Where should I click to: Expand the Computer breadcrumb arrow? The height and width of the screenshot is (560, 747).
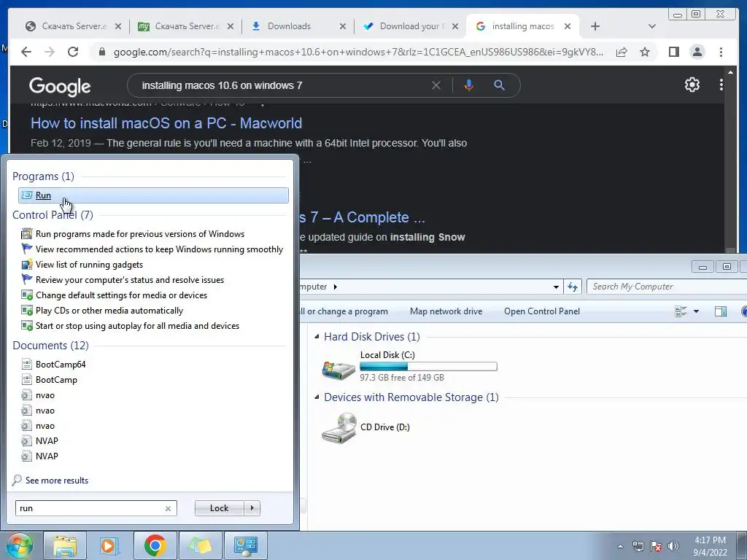pyautogui.click(x=336, y=287)
